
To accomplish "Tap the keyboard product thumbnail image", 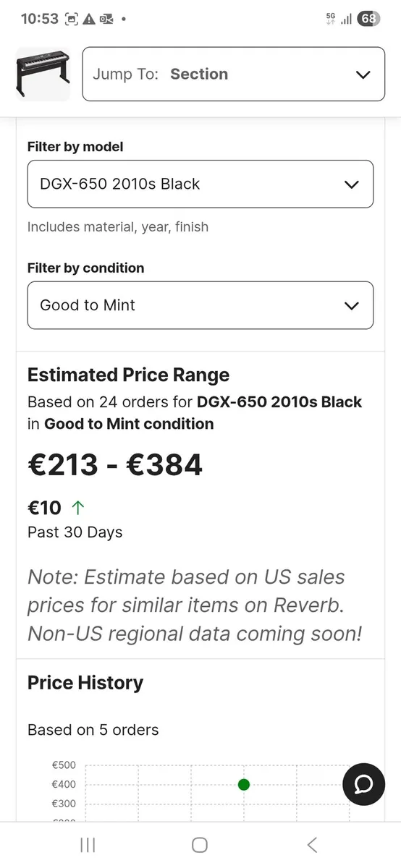I will pos(43,75).
